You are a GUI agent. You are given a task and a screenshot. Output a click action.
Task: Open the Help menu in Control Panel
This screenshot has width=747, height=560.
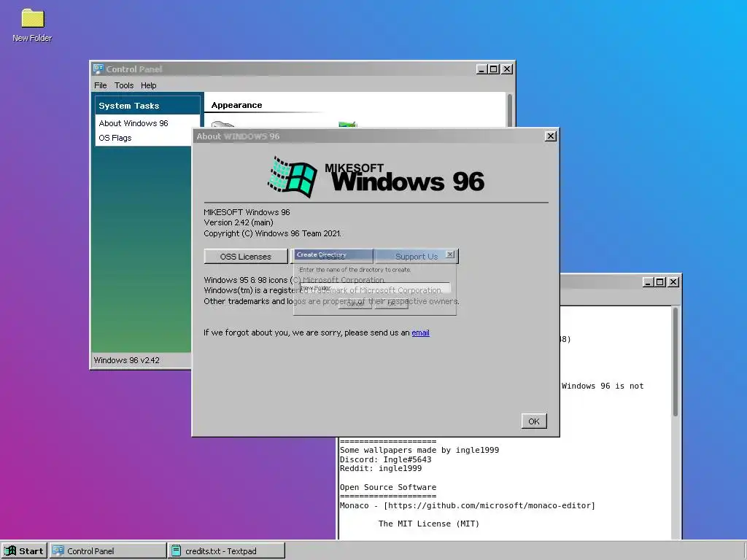[x=148, y=85]
